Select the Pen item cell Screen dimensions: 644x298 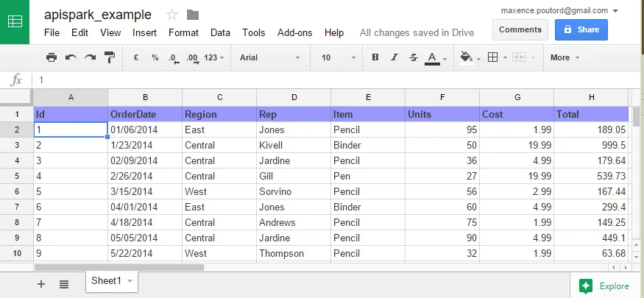pos(368,176)
